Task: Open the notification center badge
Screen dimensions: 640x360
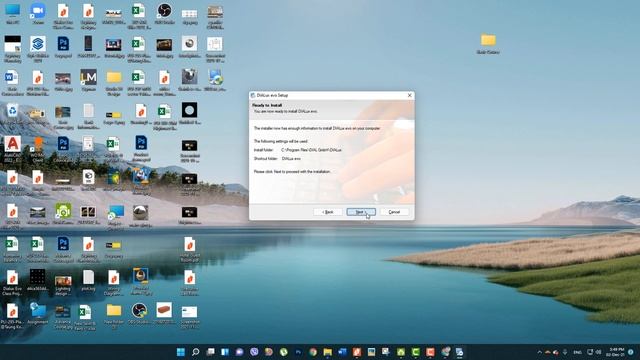Action: click(x=631, y=352)
